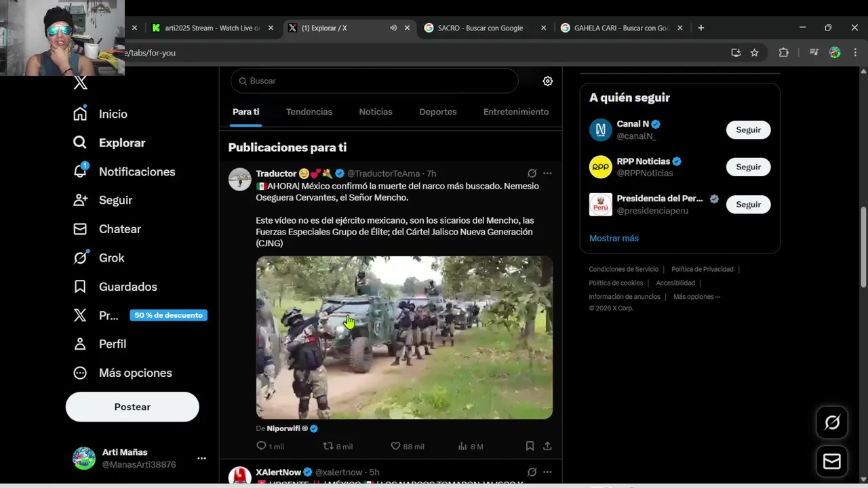Open more options on XAlertNow post

coord(547,472)
